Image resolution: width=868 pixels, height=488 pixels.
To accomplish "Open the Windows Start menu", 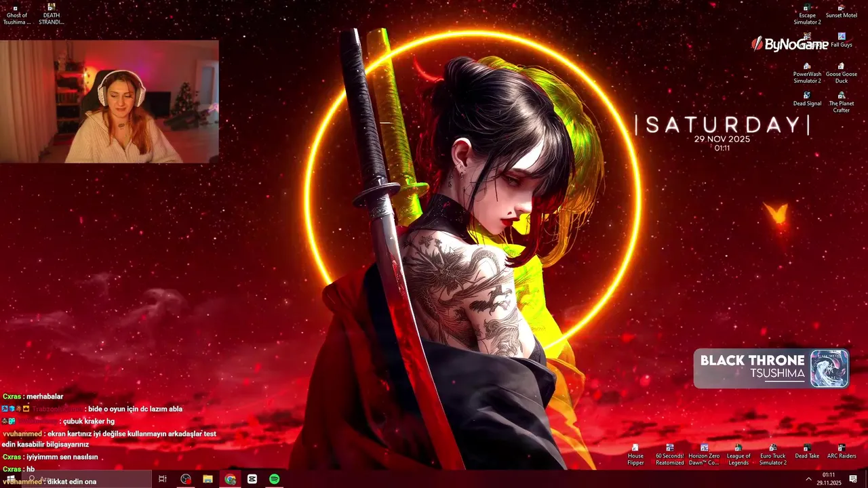I will pyautogui.click(x=11, y=479).
